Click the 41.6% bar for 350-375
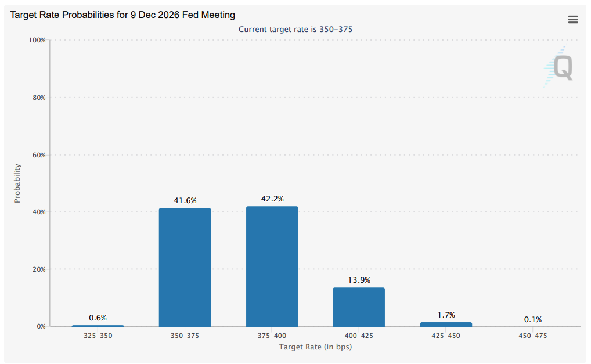The image size is (591, 364). point(185,267)
